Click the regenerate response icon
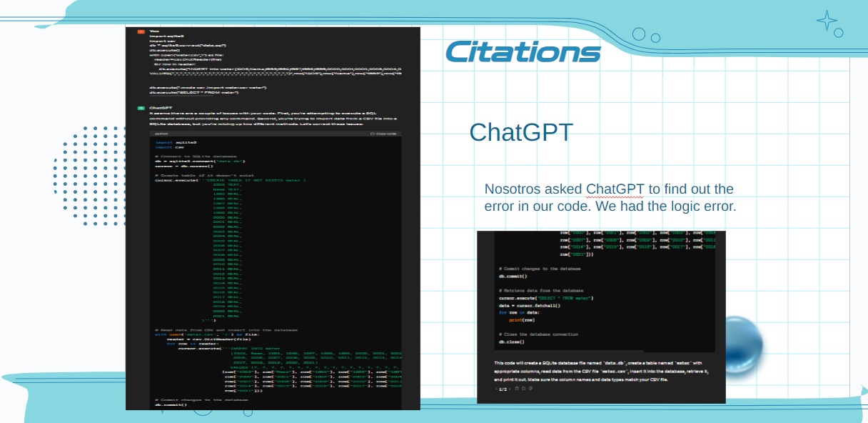The height and width of the screenshot is (423, 868). pos(523,388)
